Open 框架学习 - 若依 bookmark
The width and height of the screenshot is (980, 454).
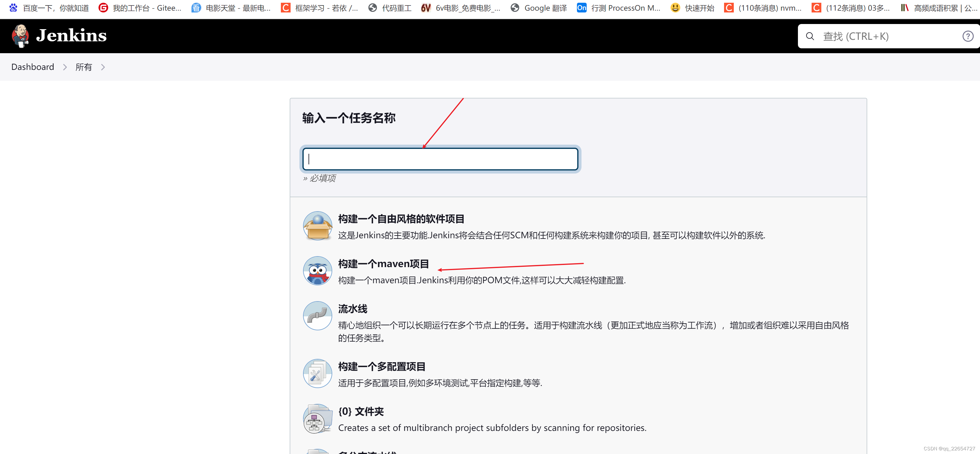(319, 8)
